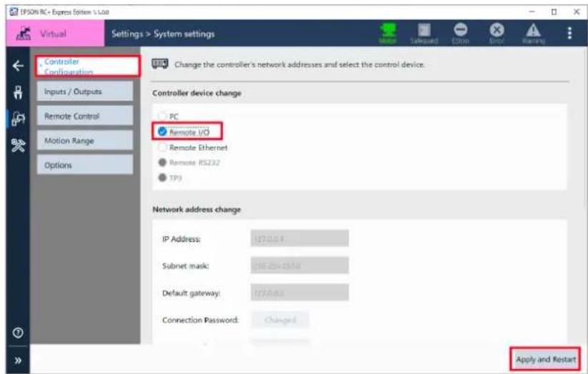The width and height of the screenshot is (588, 374).
Task: Click the Controller device change heading
Action: (x=197, y=93)
